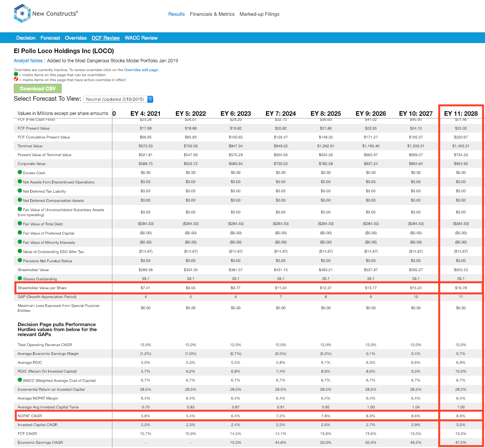Switch to the Decision tab

26,38
